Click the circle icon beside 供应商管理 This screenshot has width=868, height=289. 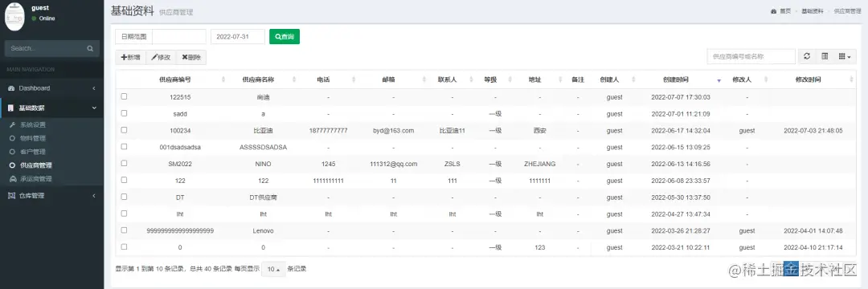(x=12, y=165)
